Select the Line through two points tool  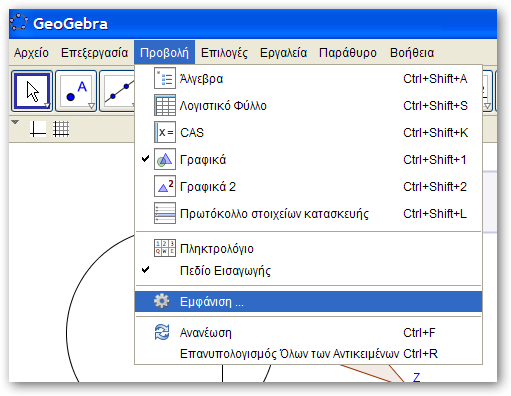[117, 91]
